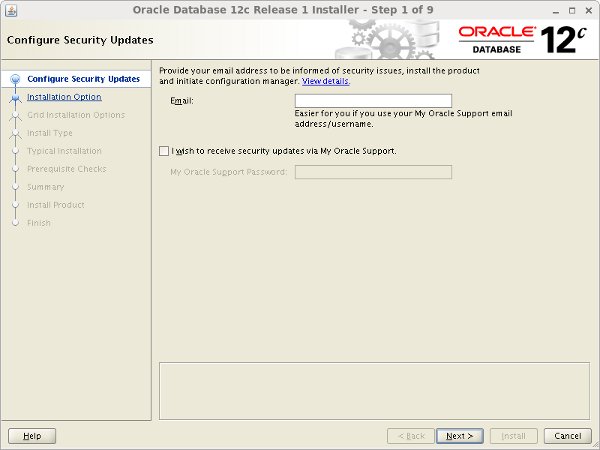This screenshot has height=450, width=600.
Task: Click the Typical Installation step
Action: (x=64, y=151)
